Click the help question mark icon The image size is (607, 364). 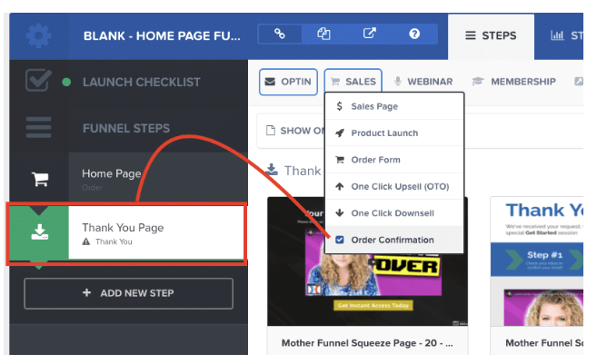tap(414, 34)
